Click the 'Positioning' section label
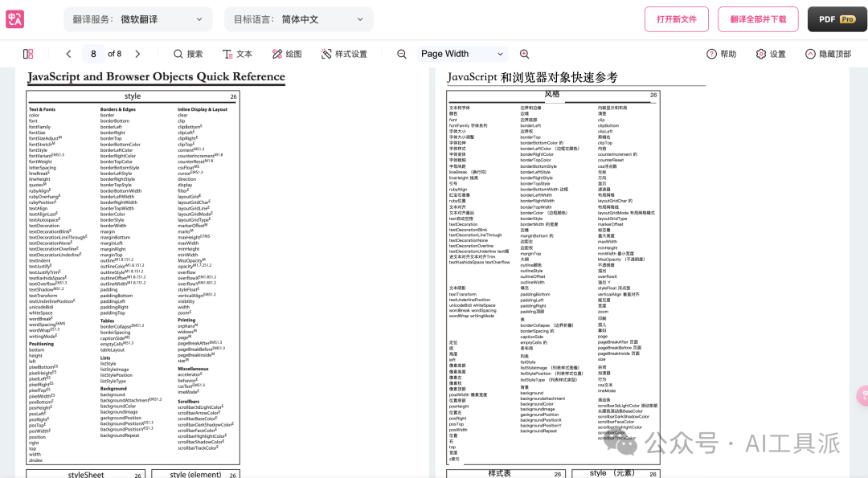 click(42, 344)
